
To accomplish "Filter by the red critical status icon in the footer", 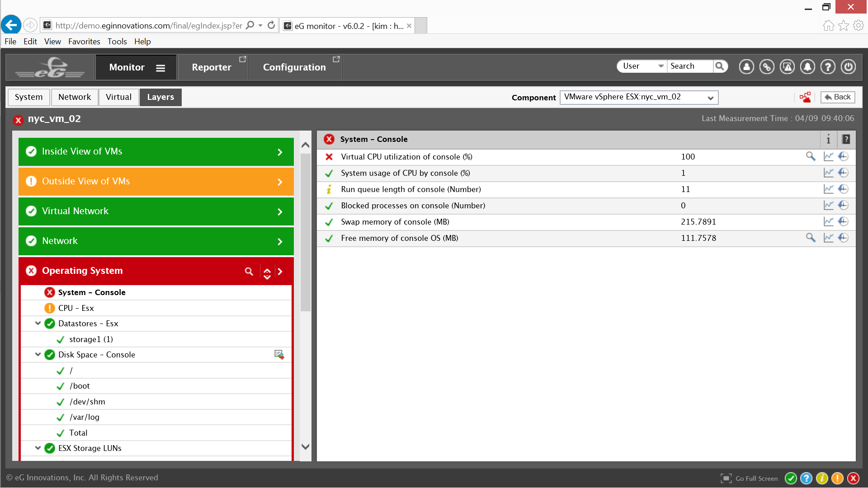I will point(853,478).
